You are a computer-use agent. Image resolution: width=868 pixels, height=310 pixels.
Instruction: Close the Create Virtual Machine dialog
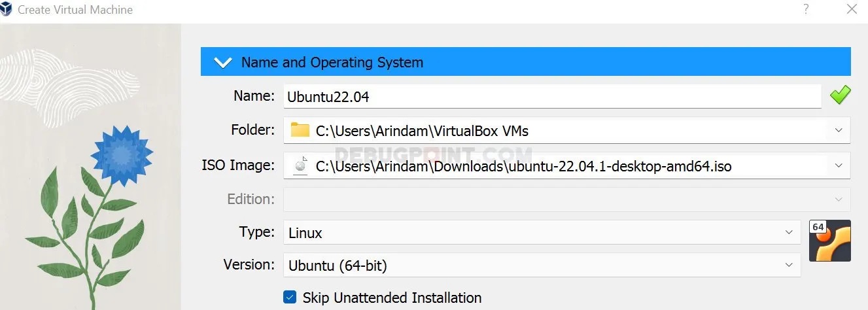[852, 9]
